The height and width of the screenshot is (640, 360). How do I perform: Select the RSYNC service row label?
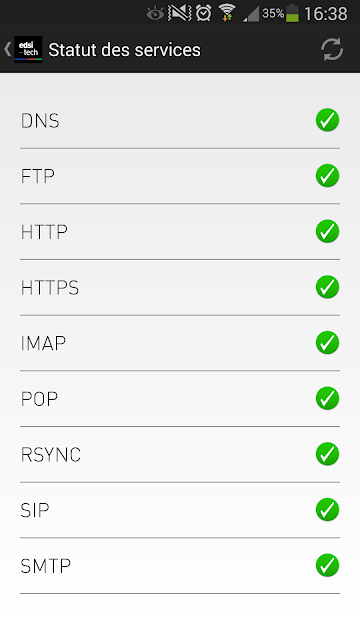tap(51, 455)
